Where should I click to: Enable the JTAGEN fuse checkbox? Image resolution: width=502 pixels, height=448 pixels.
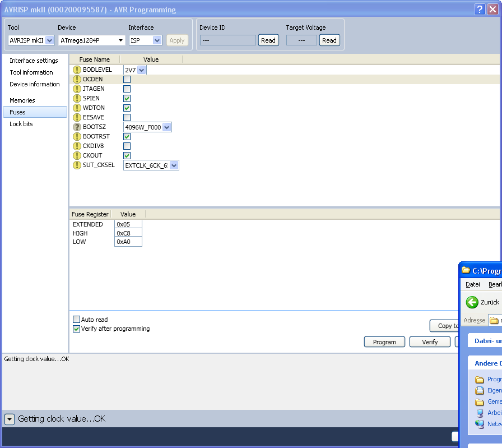coord(127,89)
